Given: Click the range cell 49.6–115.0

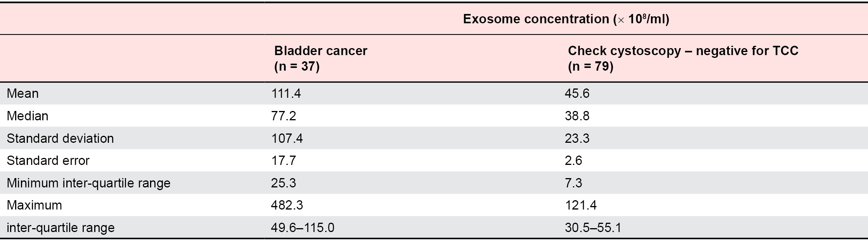Looking at the screenshot, I should (x=302, y=227).
